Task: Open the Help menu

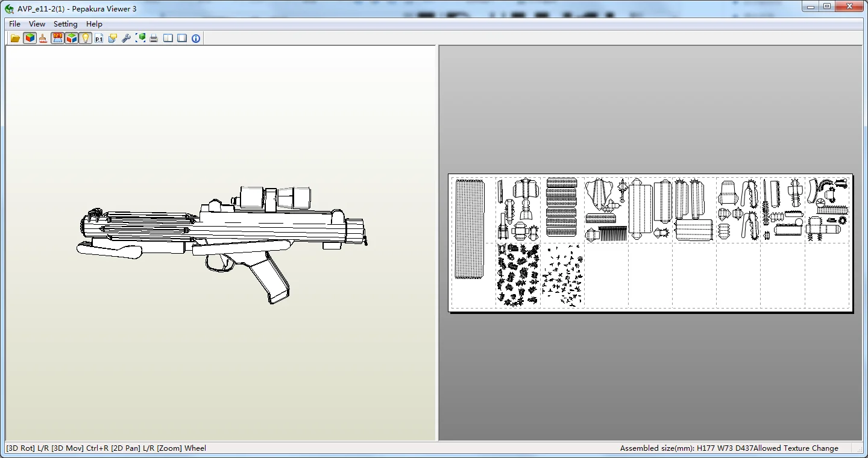Action: coord(94,24)
